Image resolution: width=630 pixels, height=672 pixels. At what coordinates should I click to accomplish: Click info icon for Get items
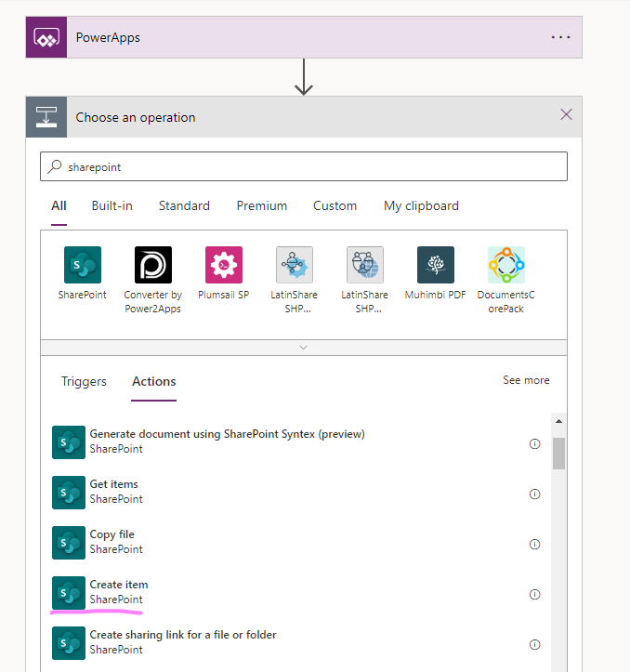[x=534, y=494]
